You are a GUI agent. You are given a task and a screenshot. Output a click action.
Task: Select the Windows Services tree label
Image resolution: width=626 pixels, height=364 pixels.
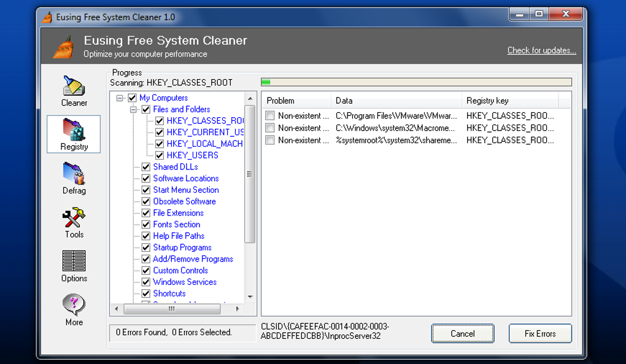coord(185,282)
